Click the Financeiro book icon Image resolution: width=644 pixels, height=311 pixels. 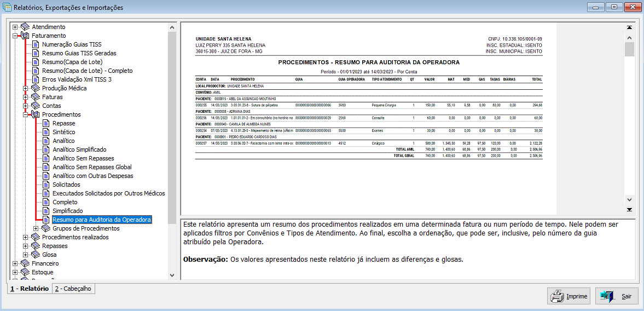click(25, 263)
